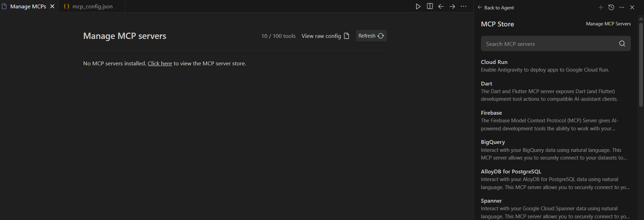Open Manage MCP Servers from the store header
The width and height of the screenshot is (644, 220).
(608, 24)
